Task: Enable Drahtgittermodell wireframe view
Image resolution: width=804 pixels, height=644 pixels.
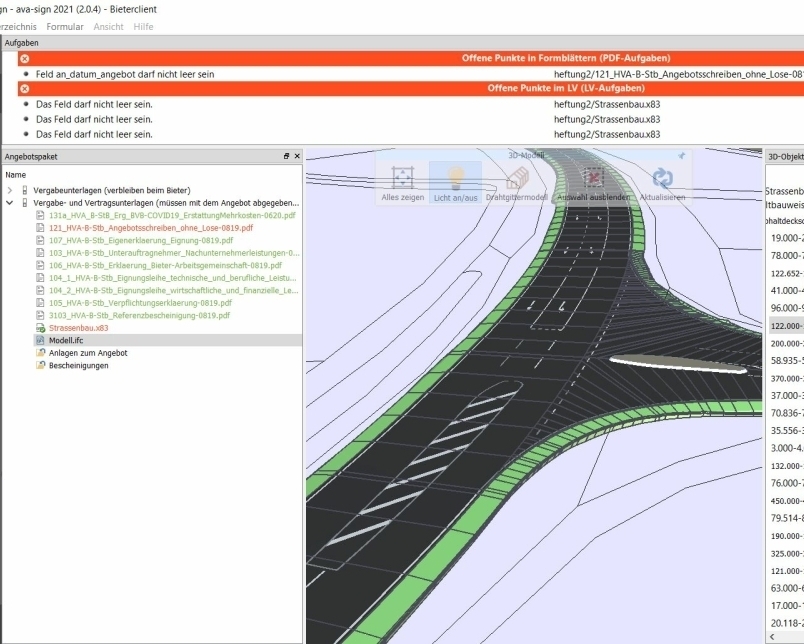Action: (515, 178)
